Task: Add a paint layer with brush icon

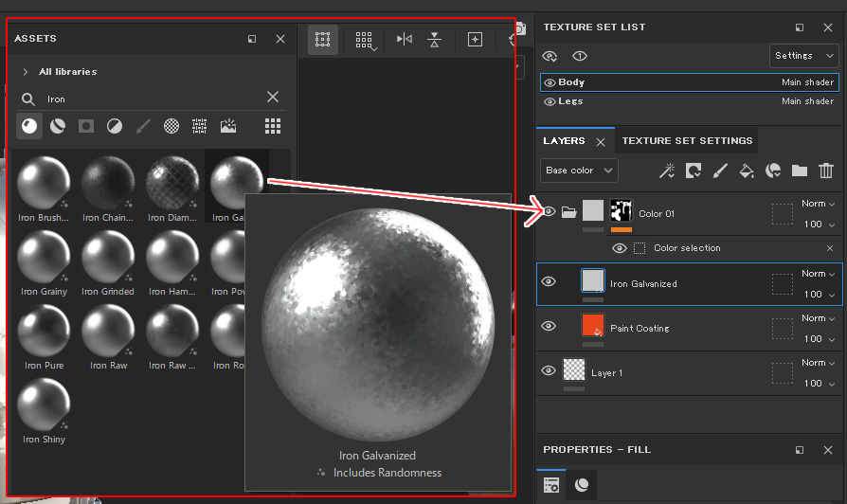Action: [719, 171]
